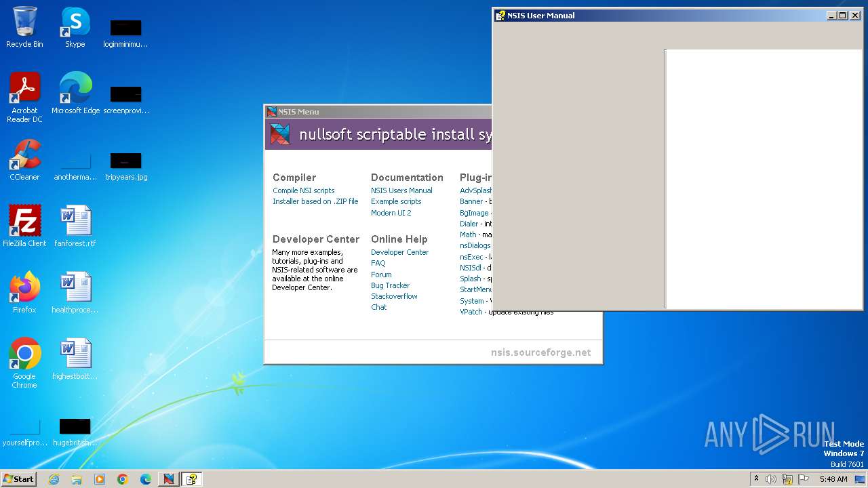Open the Forum link
Image resolution: width=868 pixels, height=488 pixels.
[381, 274]
